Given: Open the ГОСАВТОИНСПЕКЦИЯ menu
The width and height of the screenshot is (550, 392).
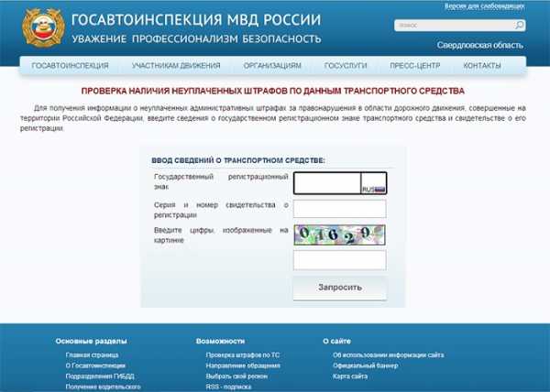Looking at the screenshot, I should [71, 66].
